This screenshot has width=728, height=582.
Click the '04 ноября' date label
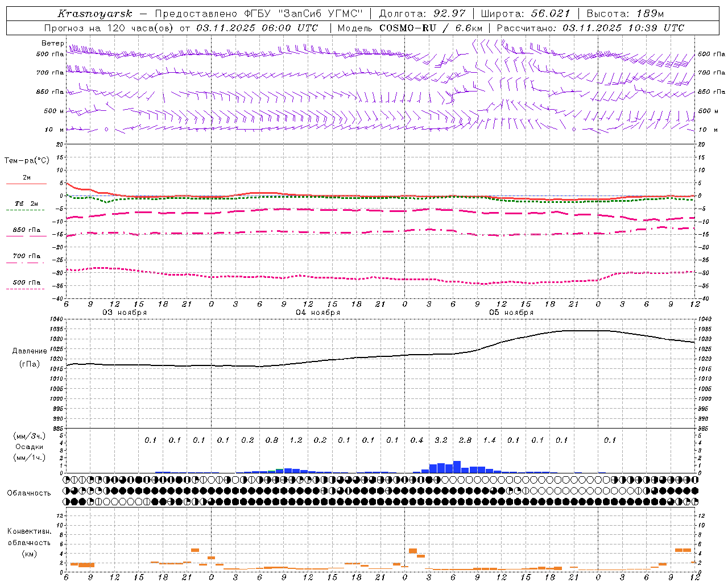point(318,313)
